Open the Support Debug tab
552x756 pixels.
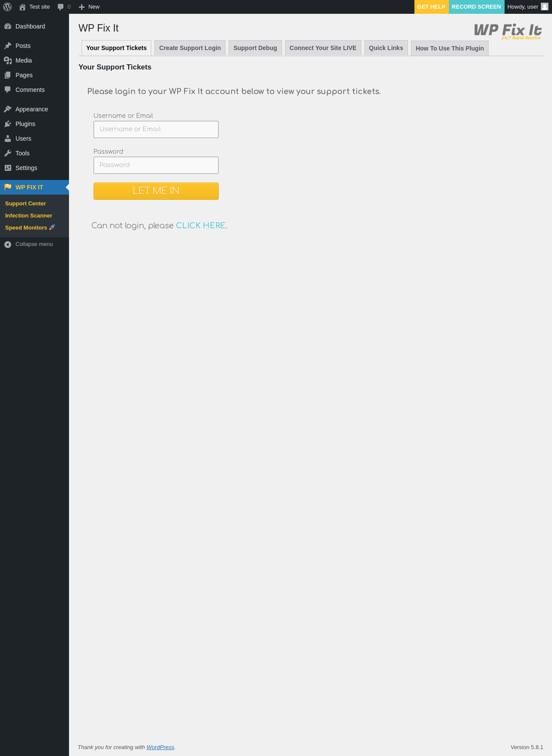[x=255, y=48]
